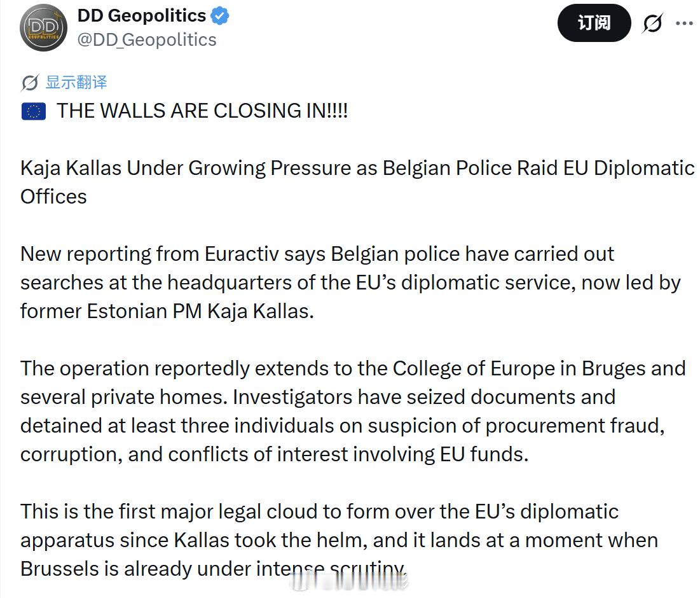Show the translation via 显示翻译
Image resolution: width=700 pixels, height=598 pixels.
tap(76, 82)
